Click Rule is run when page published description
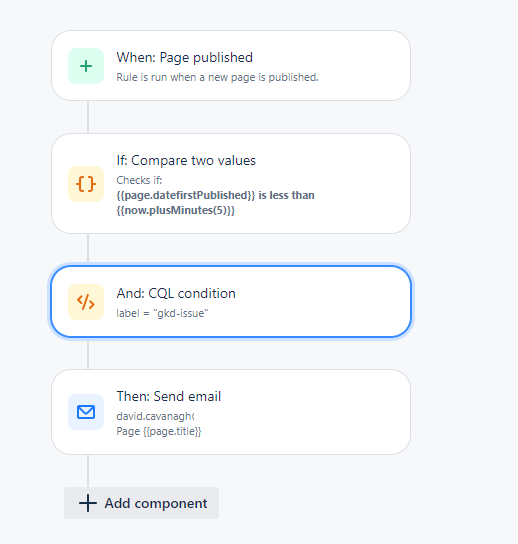 217,77
